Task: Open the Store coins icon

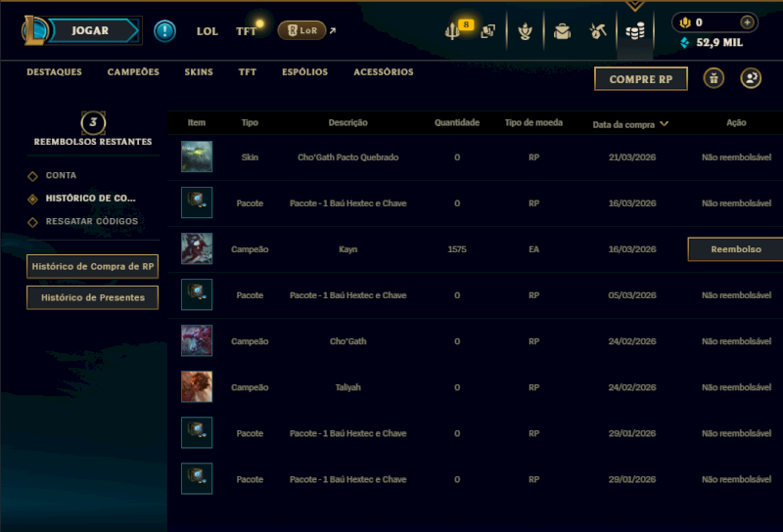Action: tap(634, 31)
